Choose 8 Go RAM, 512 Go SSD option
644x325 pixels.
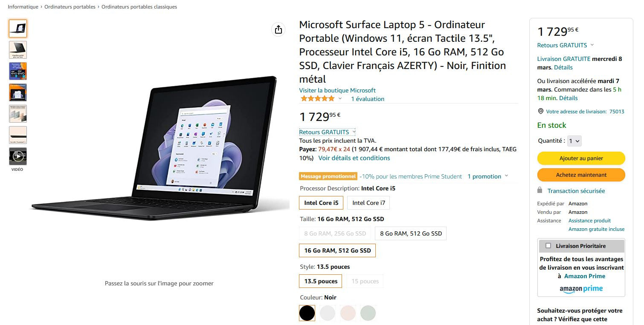[411, 233]
